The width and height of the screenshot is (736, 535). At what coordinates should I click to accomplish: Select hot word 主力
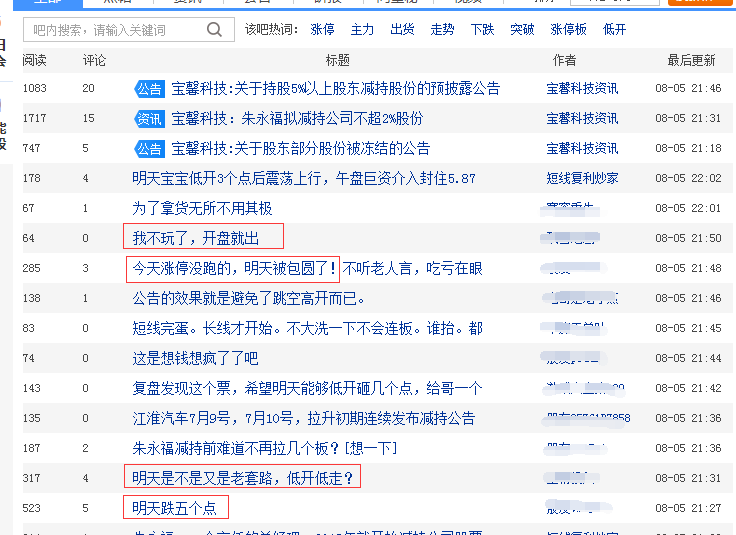(x=362, y=30)
